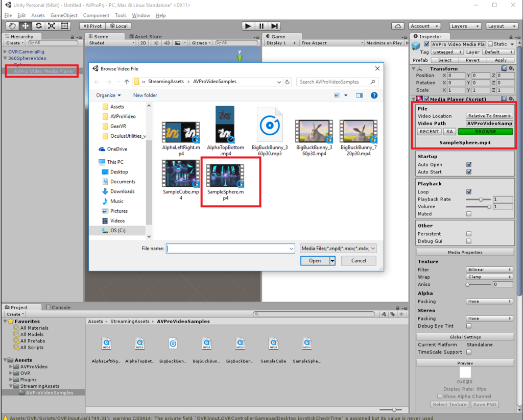
Task: Click the green BROWSE button
Action: [x=485, y=132]
